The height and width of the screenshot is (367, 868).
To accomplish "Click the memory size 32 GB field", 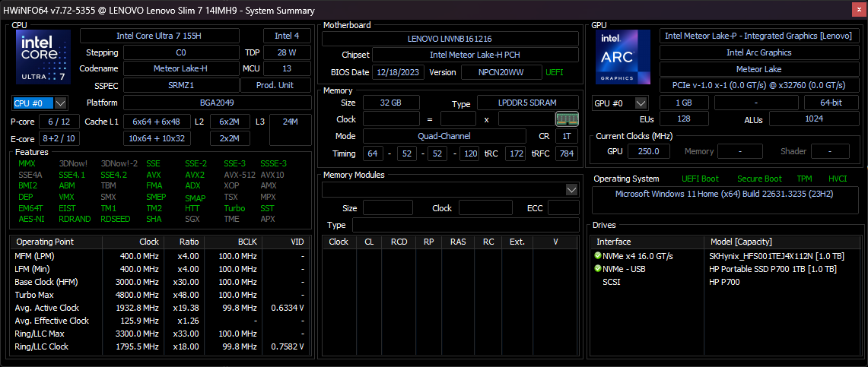I will coord(391,103).
